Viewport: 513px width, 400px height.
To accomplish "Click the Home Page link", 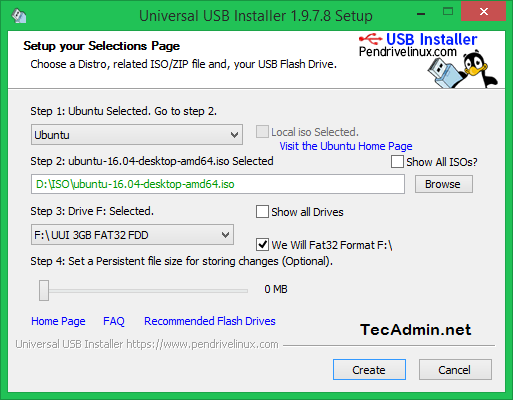I will tap(58, 321).
